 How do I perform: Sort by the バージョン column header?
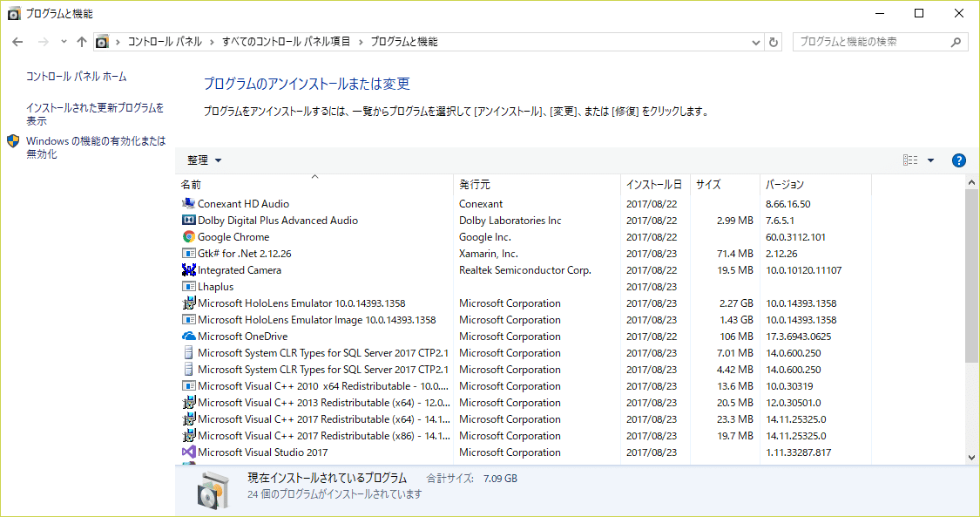(x=815, y=185)
